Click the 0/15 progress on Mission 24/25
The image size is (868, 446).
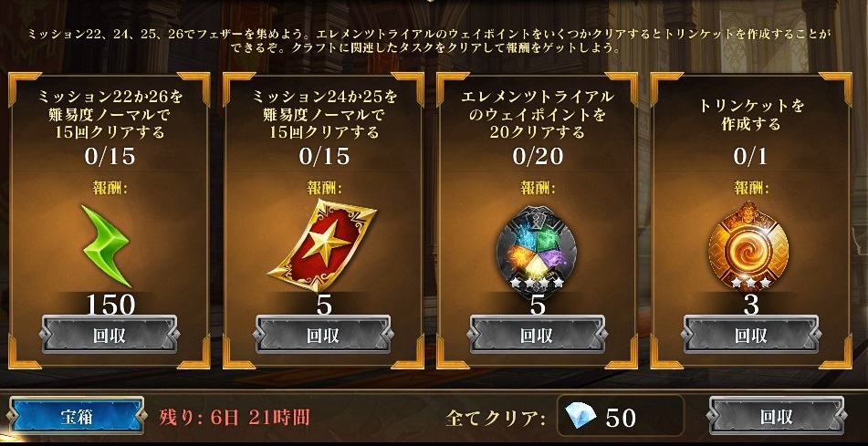tap(324, 157)
